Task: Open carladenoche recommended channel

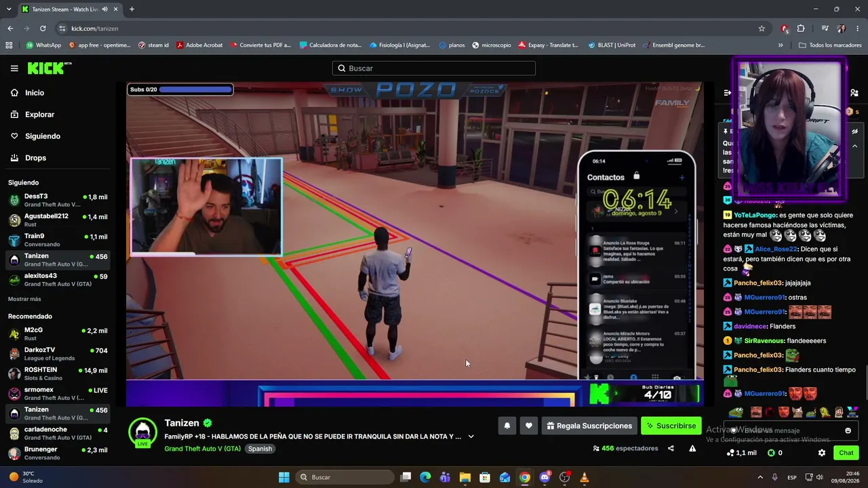Action: tap(58, 434)
